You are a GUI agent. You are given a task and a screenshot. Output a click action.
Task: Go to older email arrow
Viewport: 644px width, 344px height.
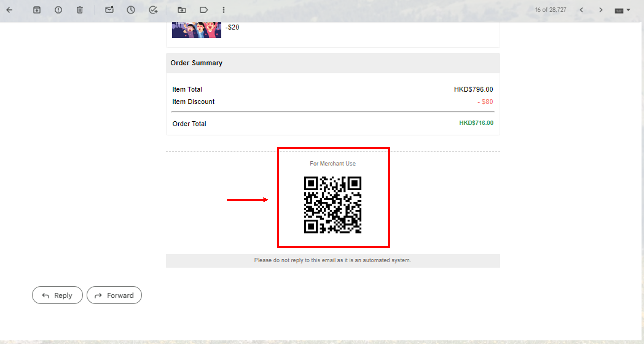[601, 10]
